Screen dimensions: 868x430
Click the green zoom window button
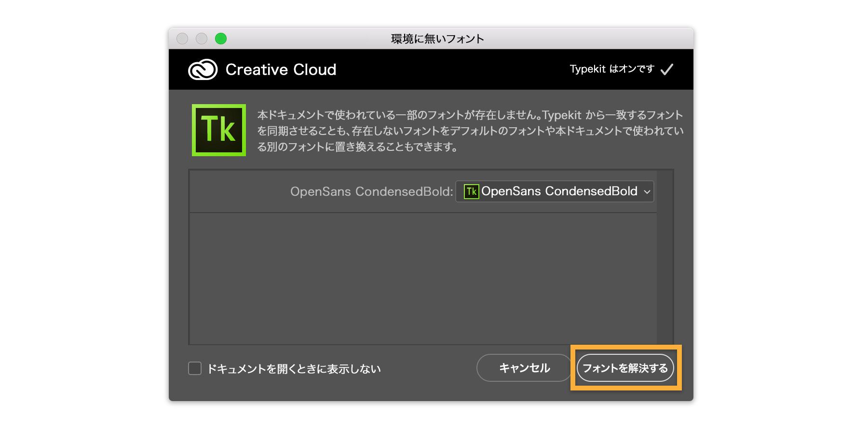tap(221, 39)
